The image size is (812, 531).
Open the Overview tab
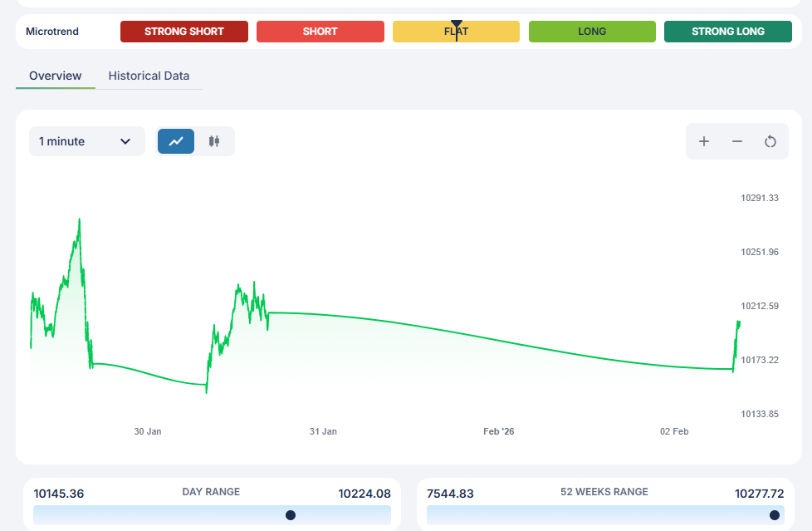56,76
